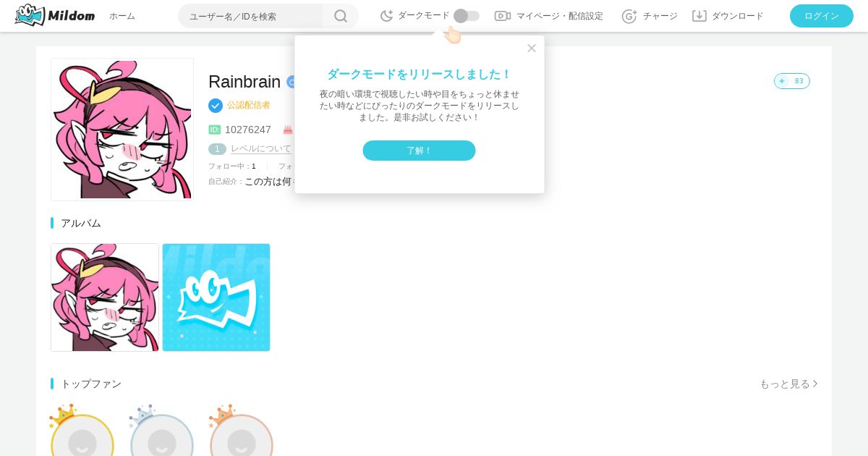Click the charge coin icon
The width and height of the screenshot is (868, 456).
629,16
